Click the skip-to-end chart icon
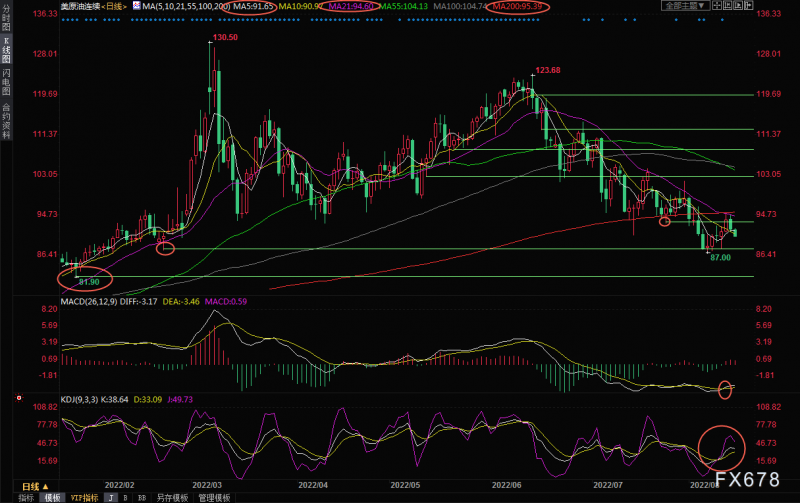Image resolution: width=800 pixels, height=503 pixels. coord(728,5)
